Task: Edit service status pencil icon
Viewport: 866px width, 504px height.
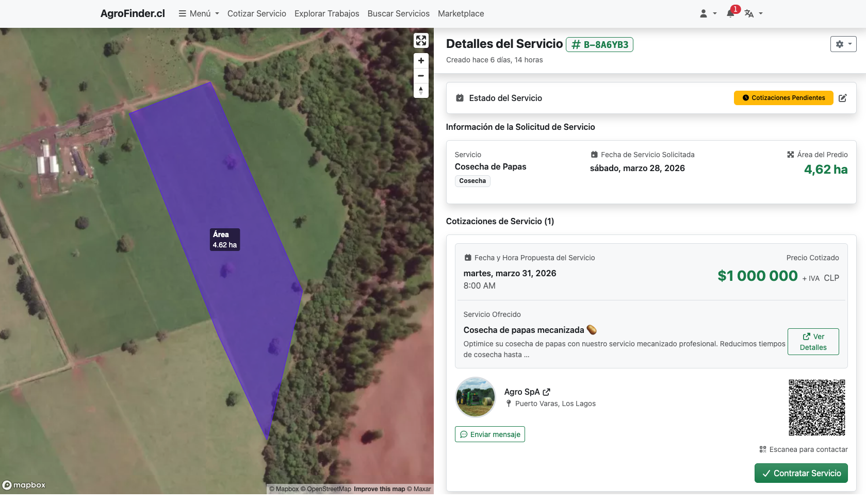Action: [x=842, y=98]
